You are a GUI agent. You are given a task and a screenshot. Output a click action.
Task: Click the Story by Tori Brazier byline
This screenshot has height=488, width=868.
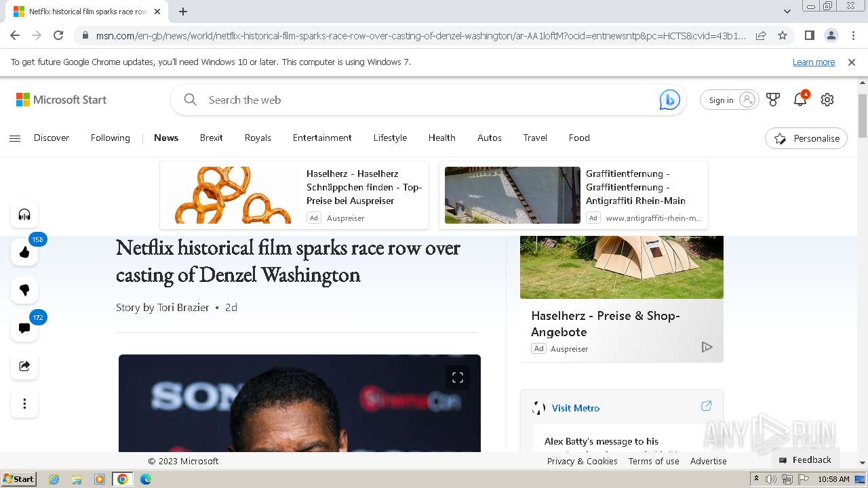163,307
